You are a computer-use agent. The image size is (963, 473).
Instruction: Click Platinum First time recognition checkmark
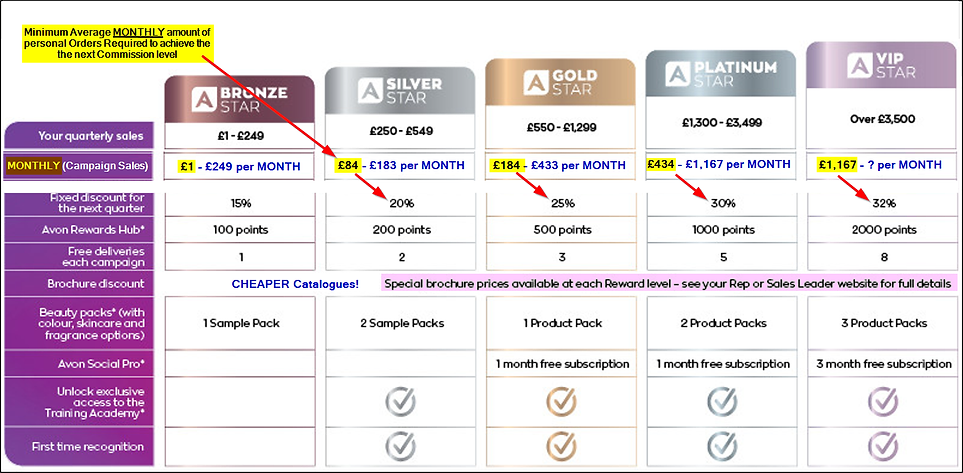(722, 447)
